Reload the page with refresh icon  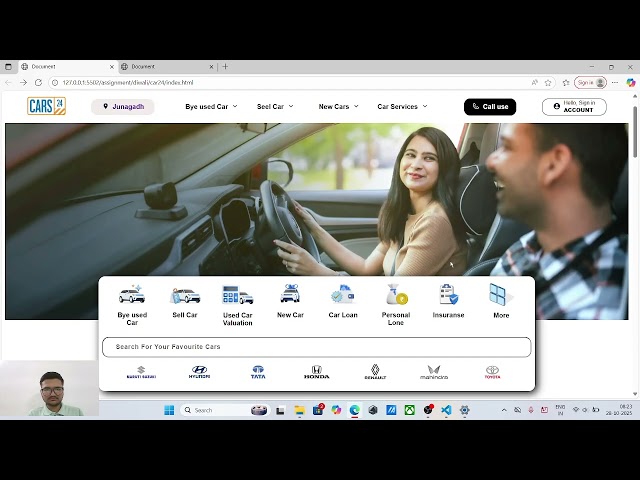(x=38, y=82)
